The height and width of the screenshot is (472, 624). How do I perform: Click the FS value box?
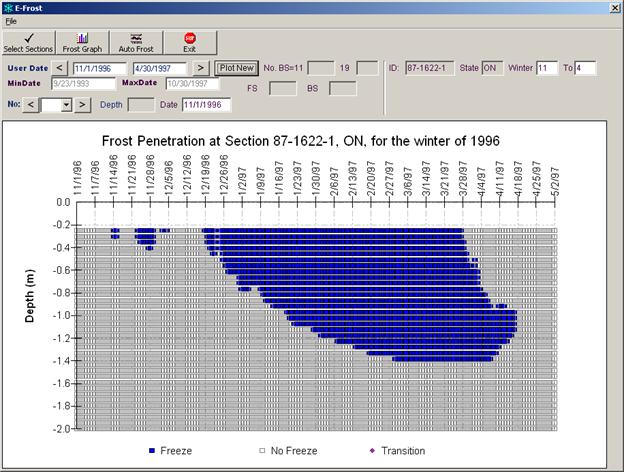click(283, 88)
